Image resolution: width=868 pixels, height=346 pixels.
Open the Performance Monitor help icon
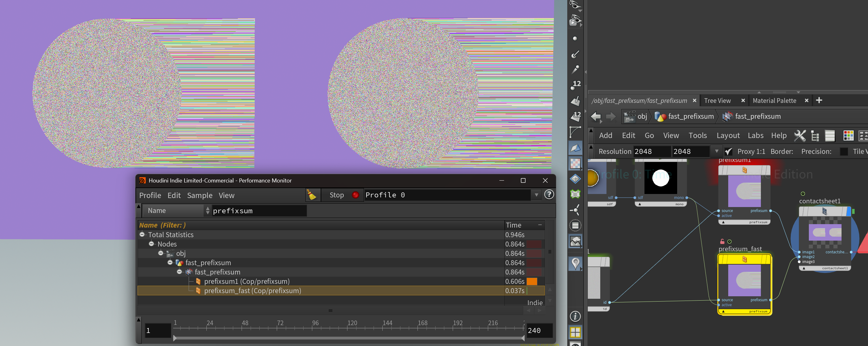point(549,195)
